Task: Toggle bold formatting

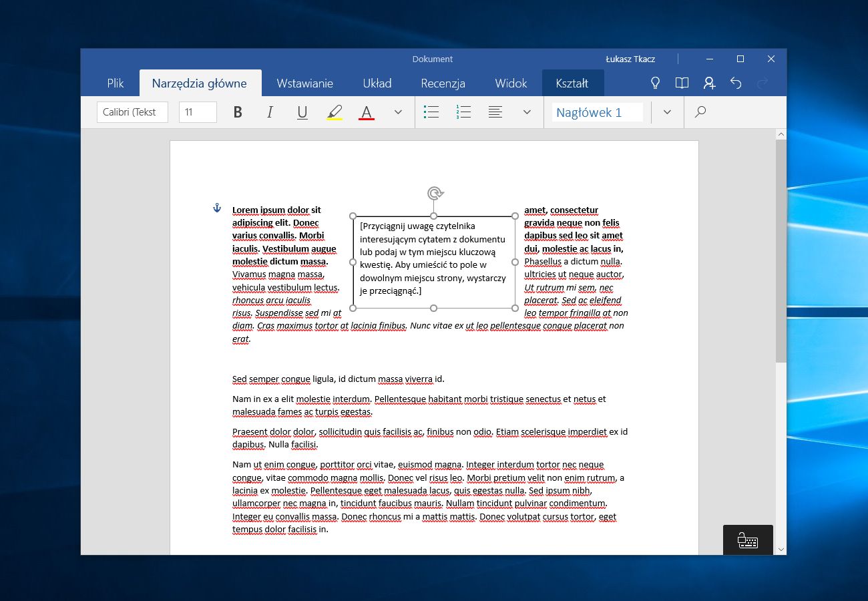Action: 238,112
